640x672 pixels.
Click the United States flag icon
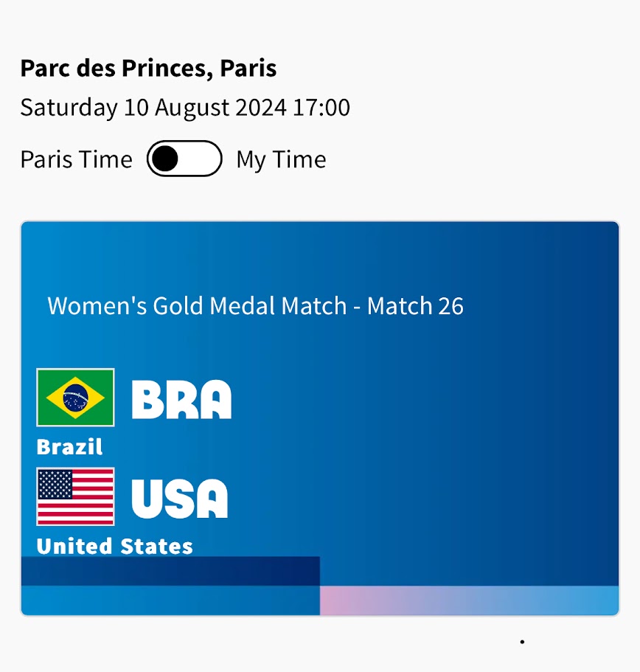(x=75, y=496)
